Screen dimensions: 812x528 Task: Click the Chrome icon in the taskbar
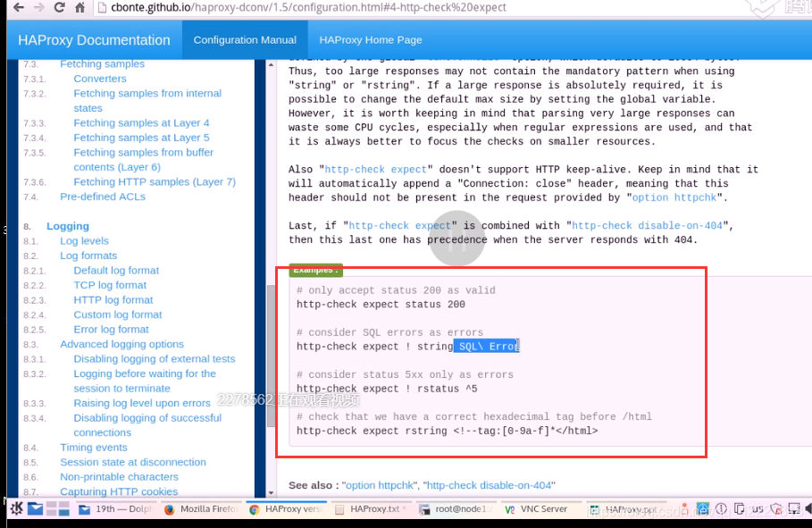click(x=254, y=509)
